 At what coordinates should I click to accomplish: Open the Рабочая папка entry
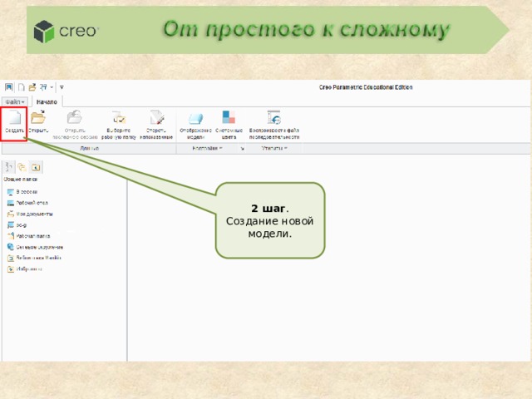[28, 236]
